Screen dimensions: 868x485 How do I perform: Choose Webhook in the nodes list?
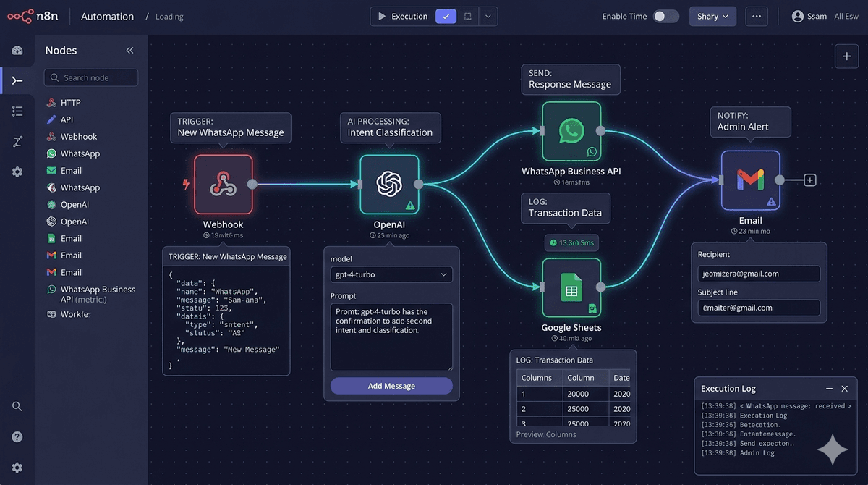[78, 137]
